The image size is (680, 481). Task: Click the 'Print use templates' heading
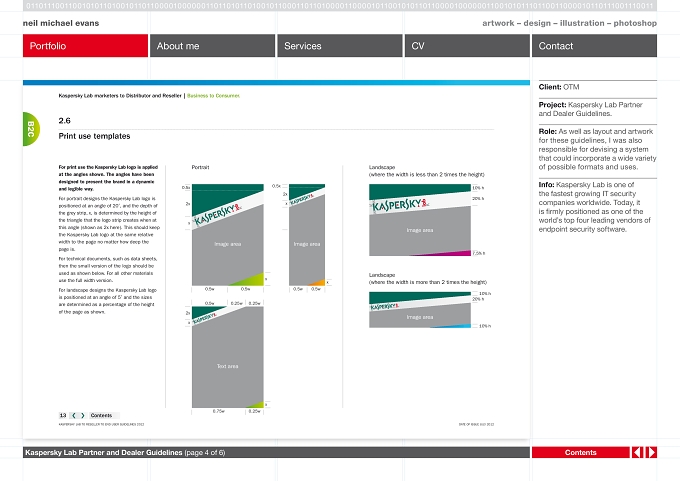[95, 136]
